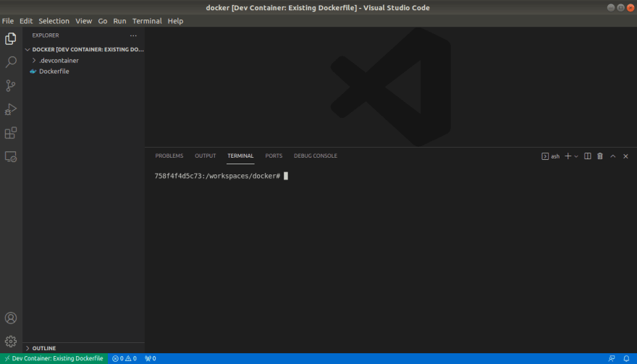This screenshot has height=364, width=637.
Task: Switch to the PROBLEMS tab
Action: pos(169,156)
